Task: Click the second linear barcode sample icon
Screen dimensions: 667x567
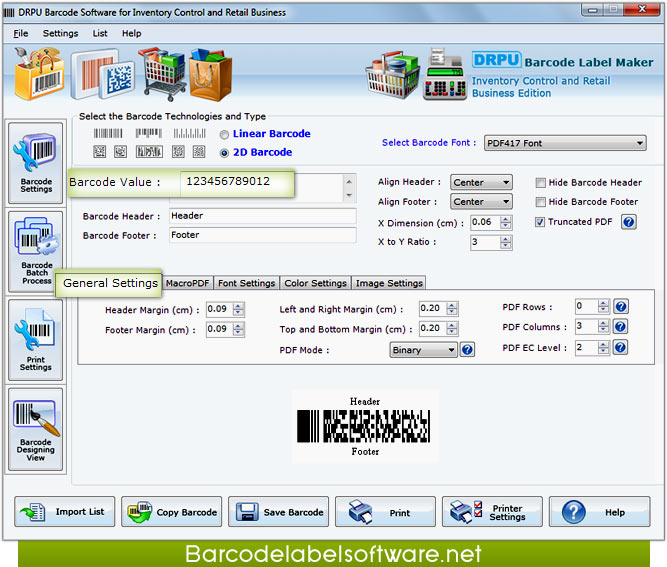Action: point(148,134)
